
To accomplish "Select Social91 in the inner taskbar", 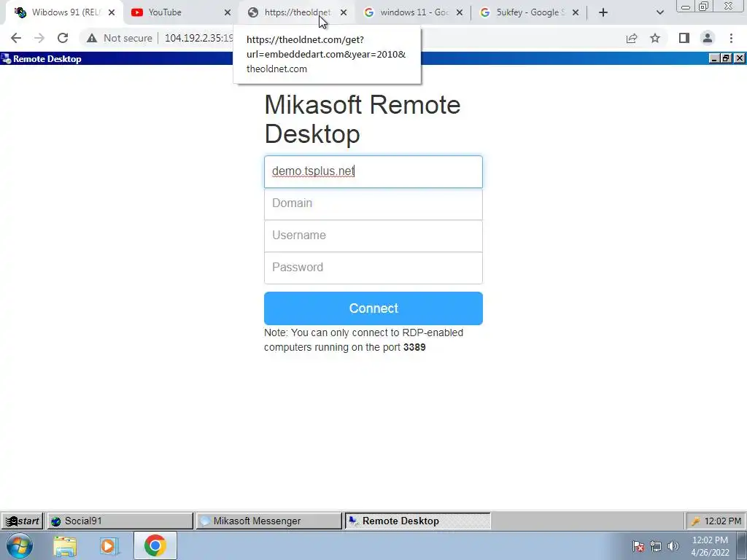I will click(120, 521).
